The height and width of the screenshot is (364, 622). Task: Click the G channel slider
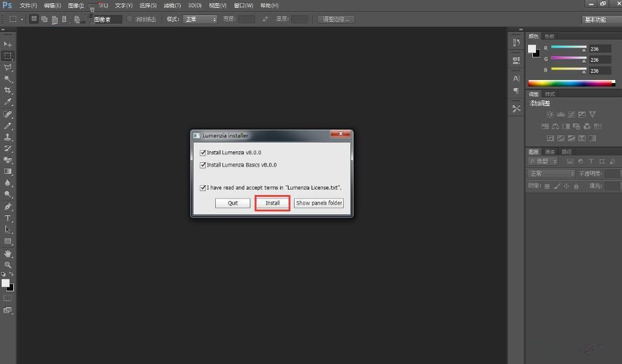(569, 59)
